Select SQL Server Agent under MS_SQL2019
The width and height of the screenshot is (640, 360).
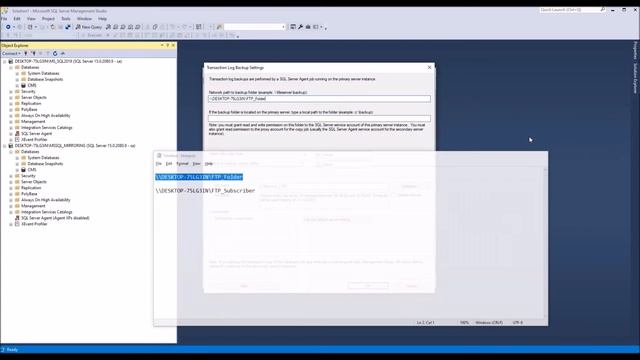36,133
